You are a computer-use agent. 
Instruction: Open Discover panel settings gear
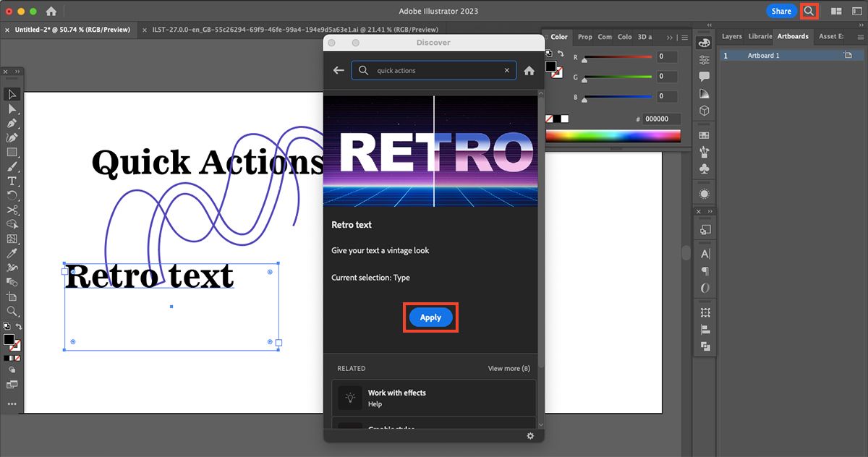click(530, 436)
